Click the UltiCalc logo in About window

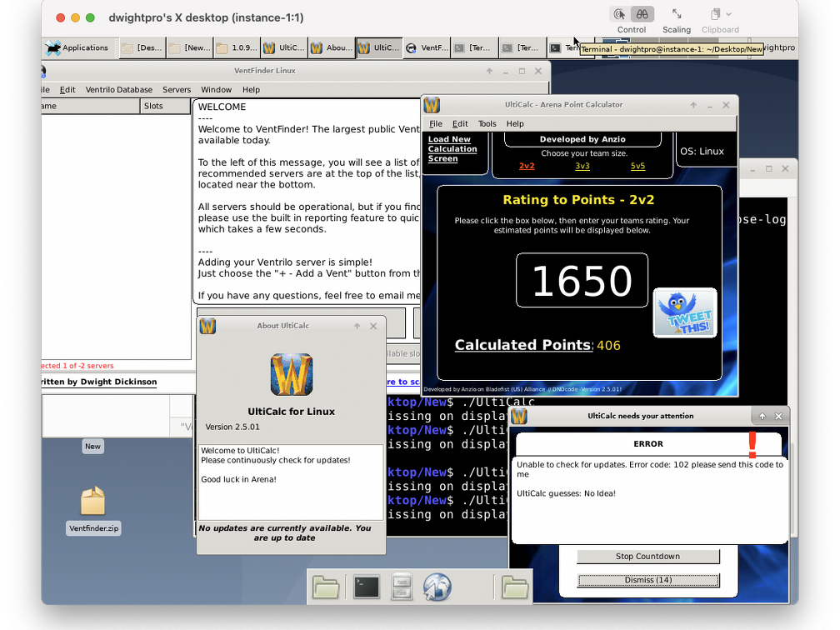coord(291,374)
